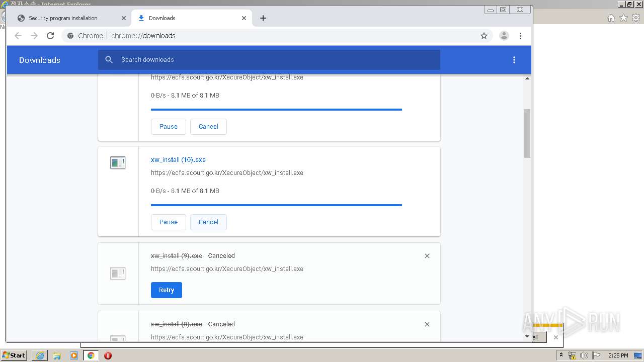Click the xw_install (10).exe progress bar
The width and height of the screenshot is (644, 362).
pos(276,205)
